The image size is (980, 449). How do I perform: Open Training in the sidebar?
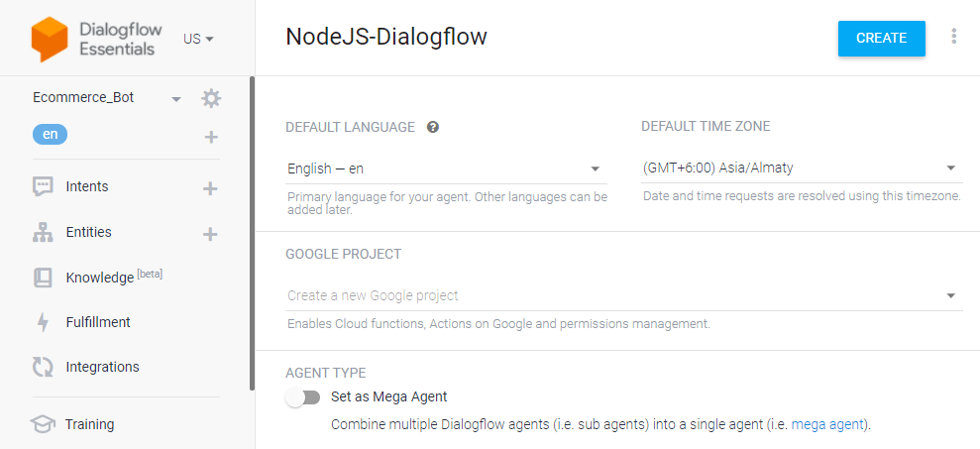pos(89,424)
